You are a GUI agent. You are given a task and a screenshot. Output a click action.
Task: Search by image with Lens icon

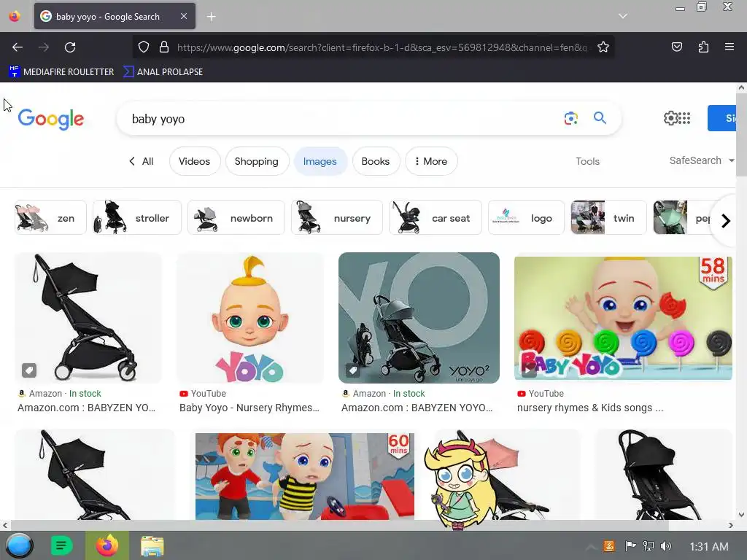point(570,118)
